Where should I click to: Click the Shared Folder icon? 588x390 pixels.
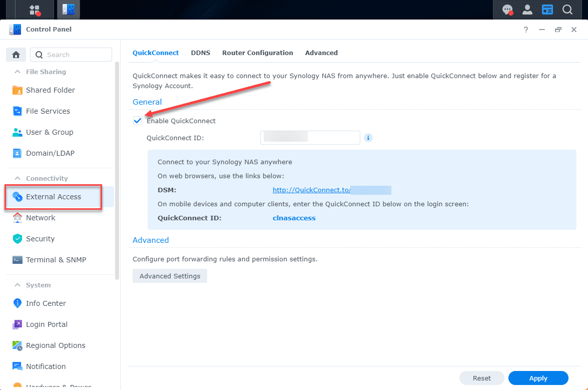17,90
